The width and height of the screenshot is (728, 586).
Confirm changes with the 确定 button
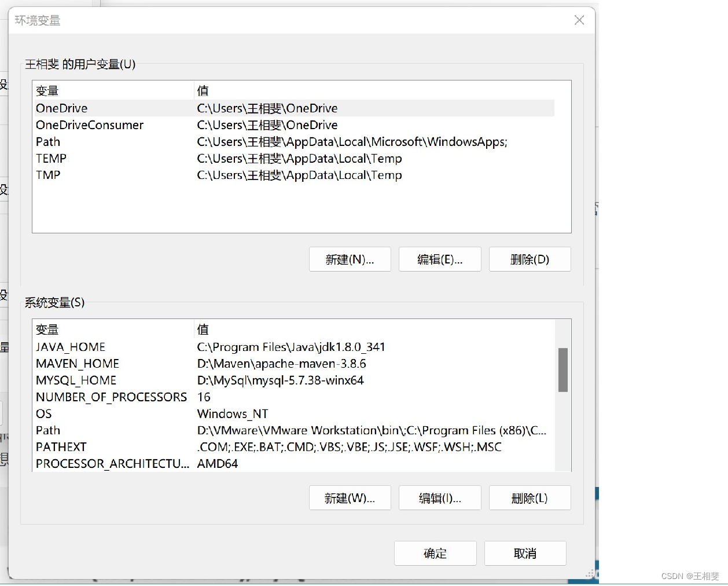pos(435,553)
